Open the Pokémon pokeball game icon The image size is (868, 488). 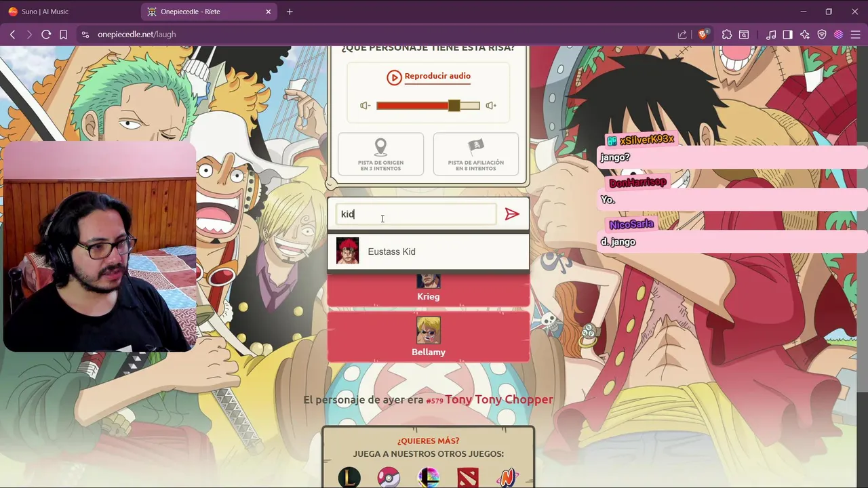[389, 478]
